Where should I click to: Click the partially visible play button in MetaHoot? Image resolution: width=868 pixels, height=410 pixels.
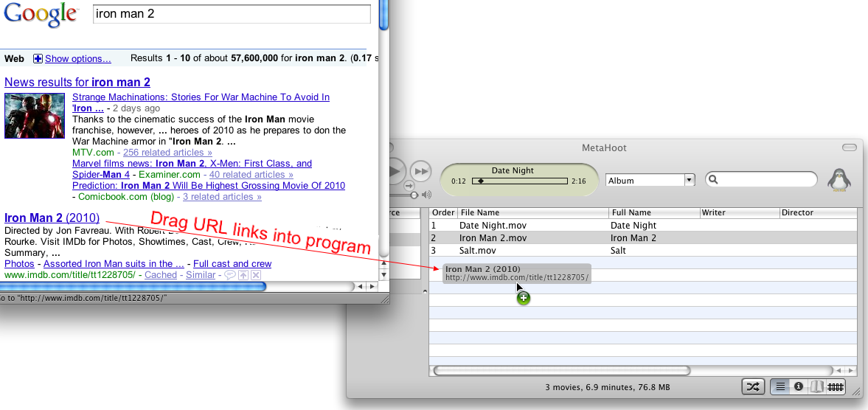coord(396,171)
